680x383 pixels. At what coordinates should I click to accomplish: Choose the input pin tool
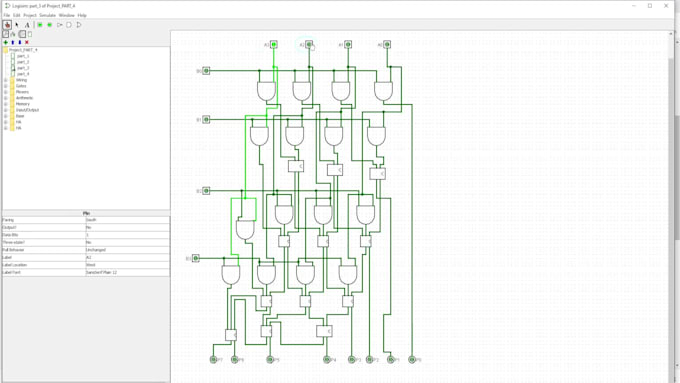click(x=40, y=25)
